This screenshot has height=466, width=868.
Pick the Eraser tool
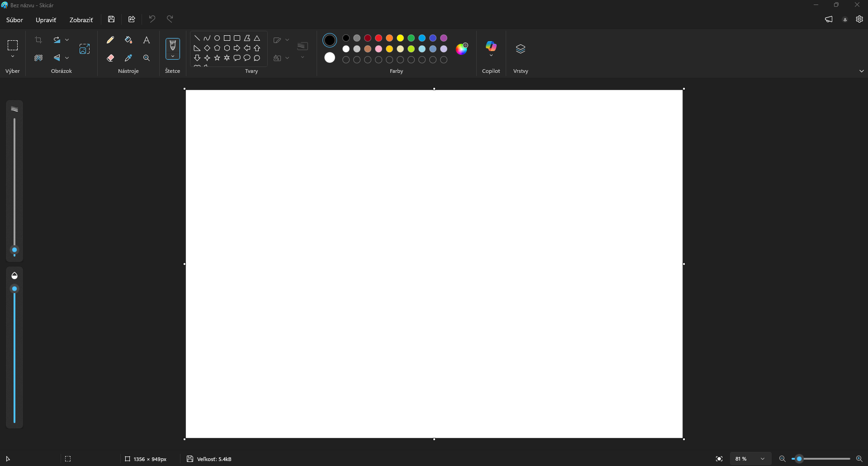pyautogui.click(x=110, y=58)
